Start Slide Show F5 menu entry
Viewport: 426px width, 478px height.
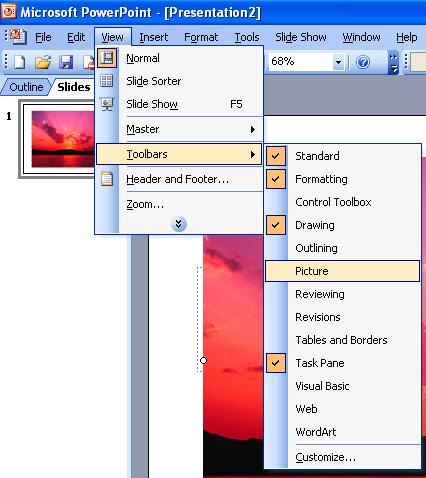point(179,104)
